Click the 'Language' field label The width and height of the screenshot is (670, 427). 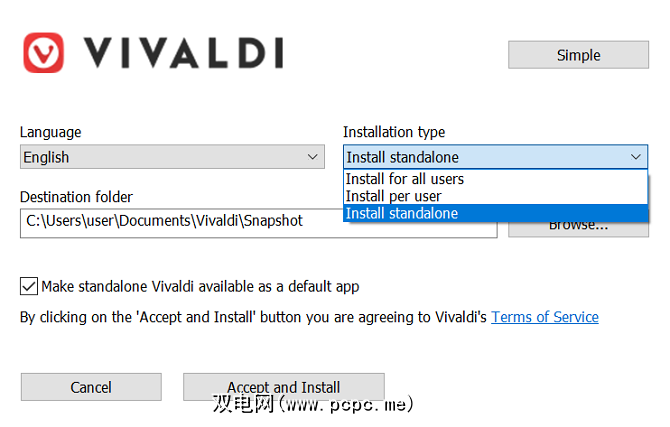(x=51, y=132)
